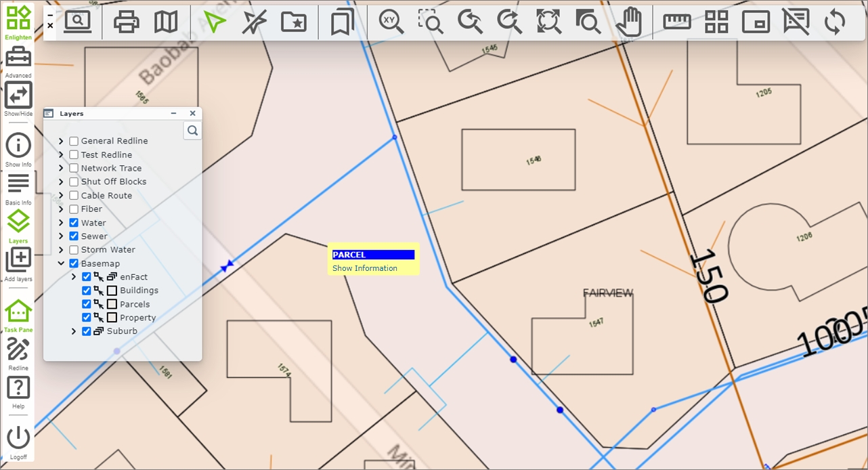Activate the green Select arrow tool
This screenshot has height=470, width=868.
pos(214,22)
